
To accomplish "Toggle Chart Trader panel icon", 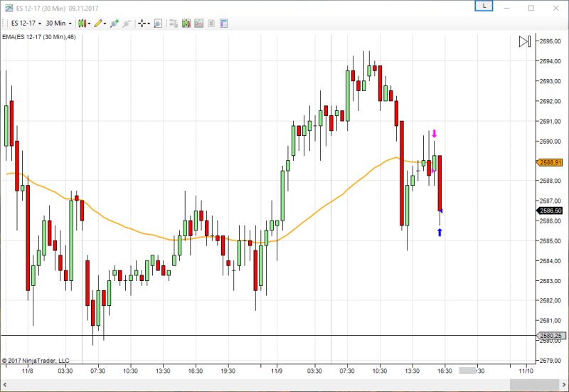I will coord(174,23).
